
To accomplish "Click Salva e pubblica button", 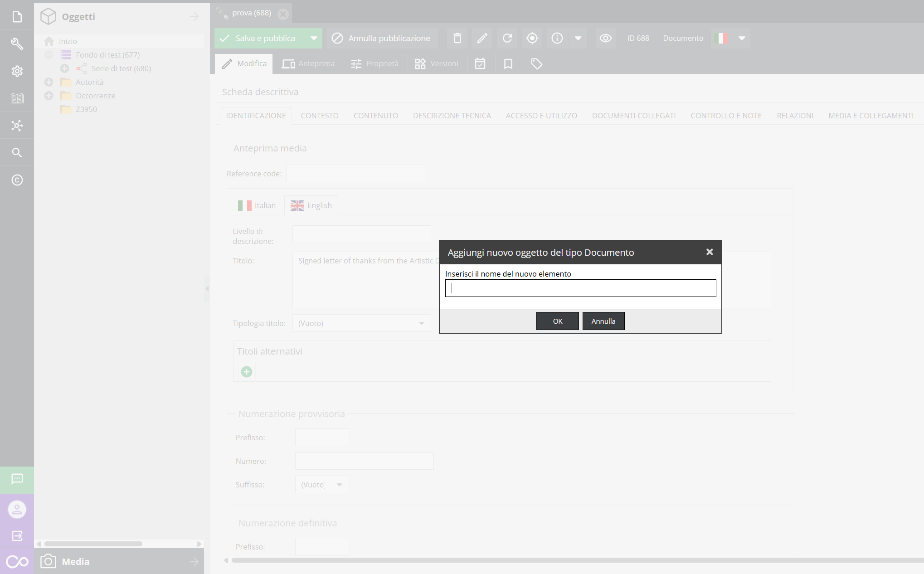I will click(260, 38).
